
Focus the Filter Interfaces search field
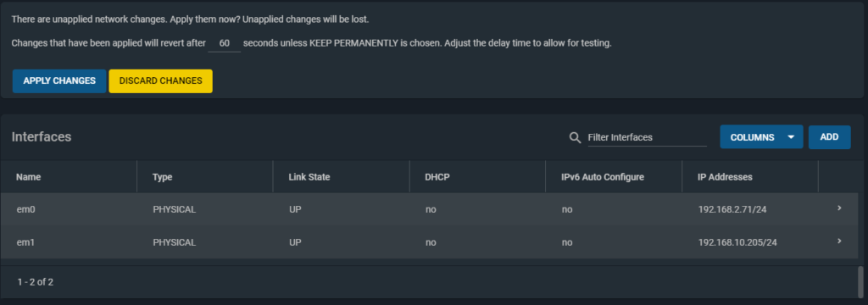click(x=647, y=137)
